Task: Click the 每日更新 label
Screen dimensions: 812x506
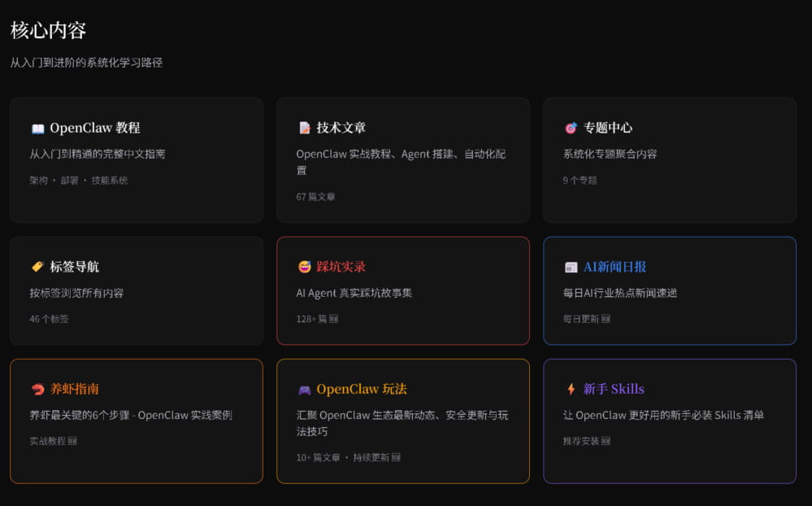Action: [x=580, y=319]
